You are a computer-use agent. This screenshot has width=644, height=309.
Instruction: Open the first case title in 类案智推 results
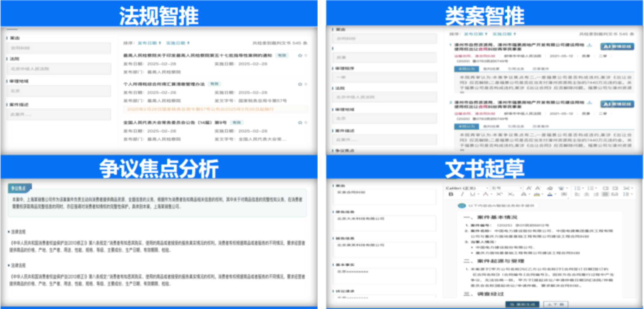point(519,47)
